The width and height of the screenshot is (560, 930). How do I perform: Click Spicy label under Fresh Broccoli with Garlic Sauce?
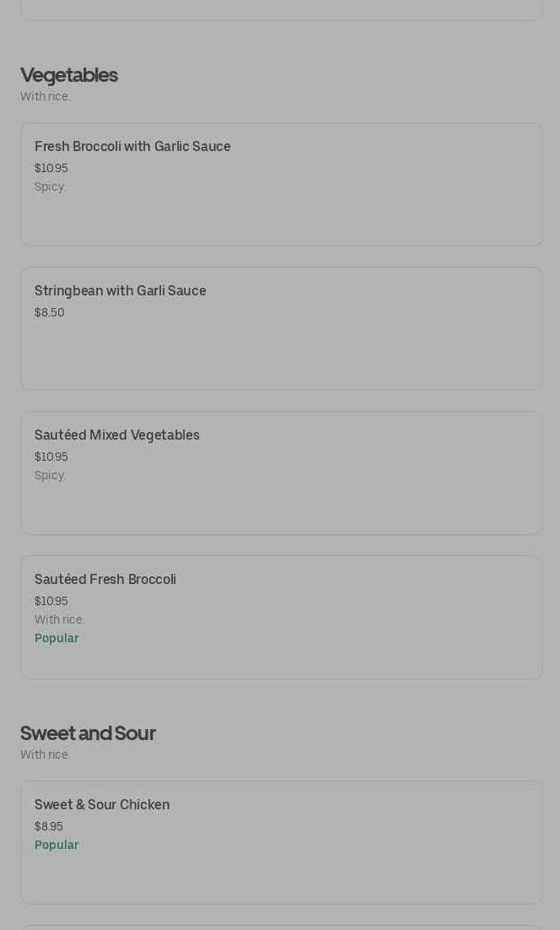pyautogui.click(x=50, y=187)
